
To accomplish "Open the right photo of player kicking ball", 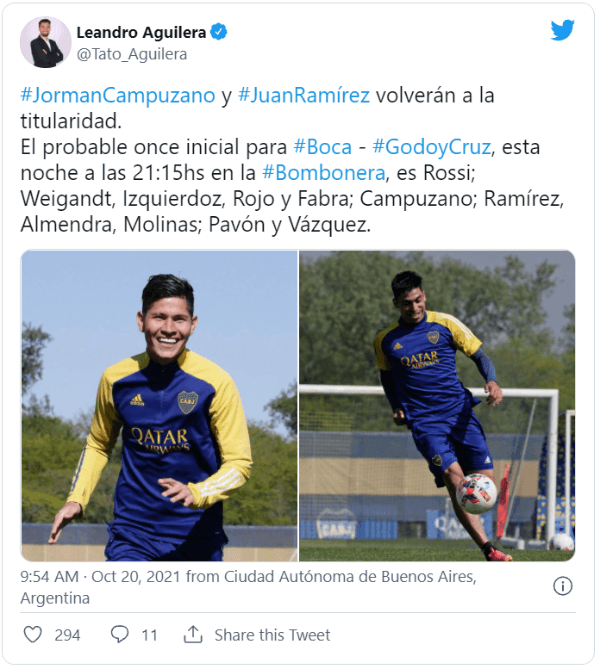I will coord(437,405).
